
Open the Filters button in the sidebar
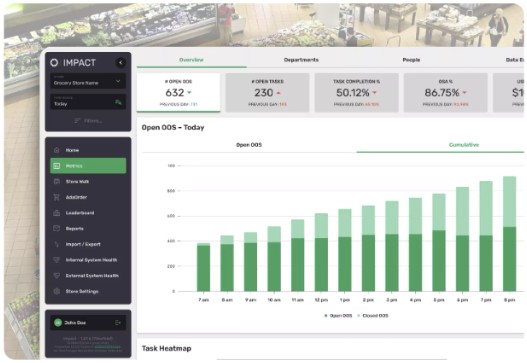pos(88,121)
